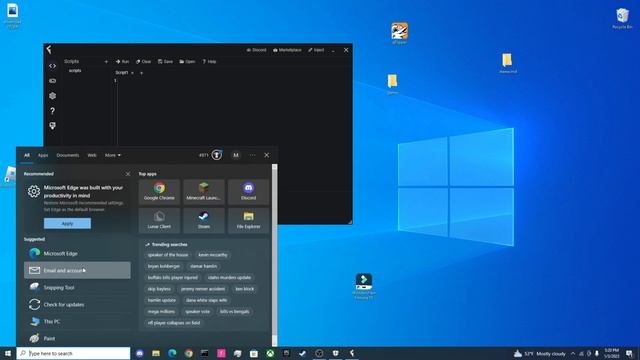640x360 pixels.
Task: Select Check for updates suggestion
Action: pos(77,304)
